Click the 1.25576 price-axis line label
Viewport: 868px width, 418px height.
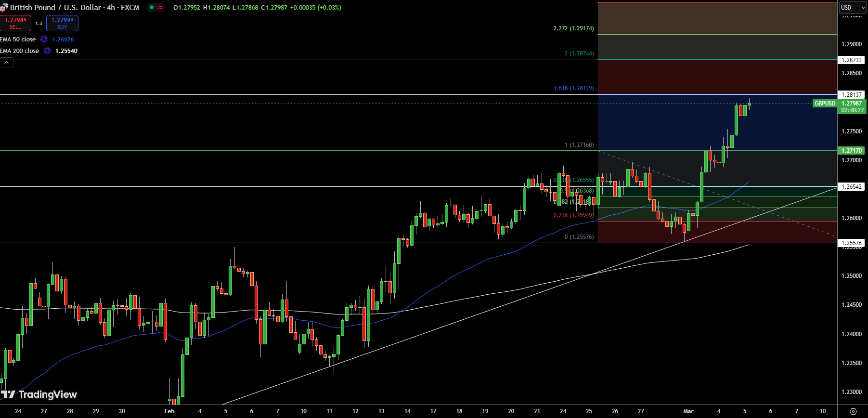[x=852, y=243]
